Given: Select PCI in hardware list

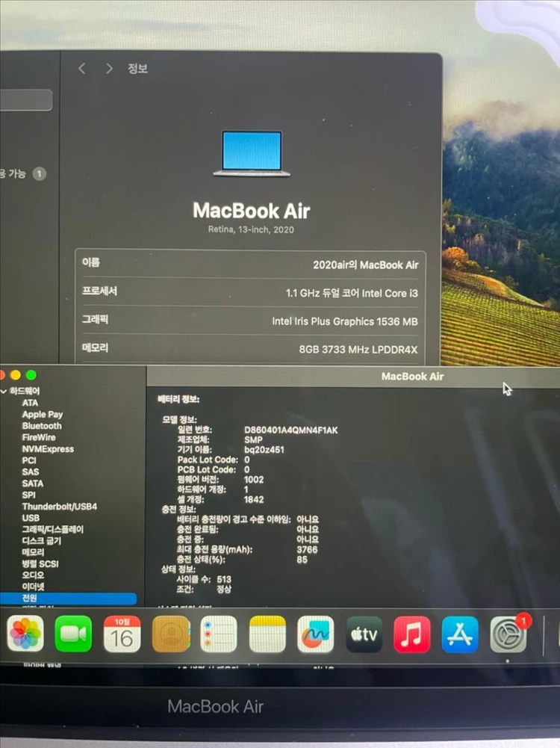Looking at the screenshot, I should click(x=29, y=460).
